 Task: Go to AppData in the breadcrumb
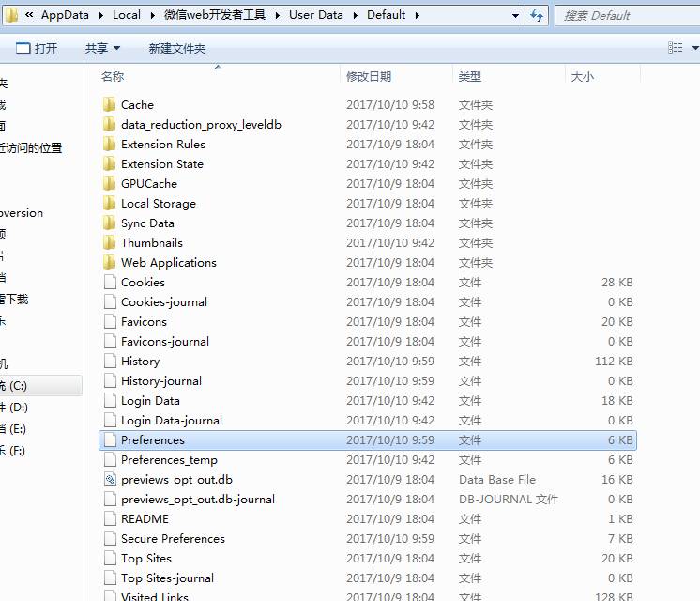click(65, 15)
